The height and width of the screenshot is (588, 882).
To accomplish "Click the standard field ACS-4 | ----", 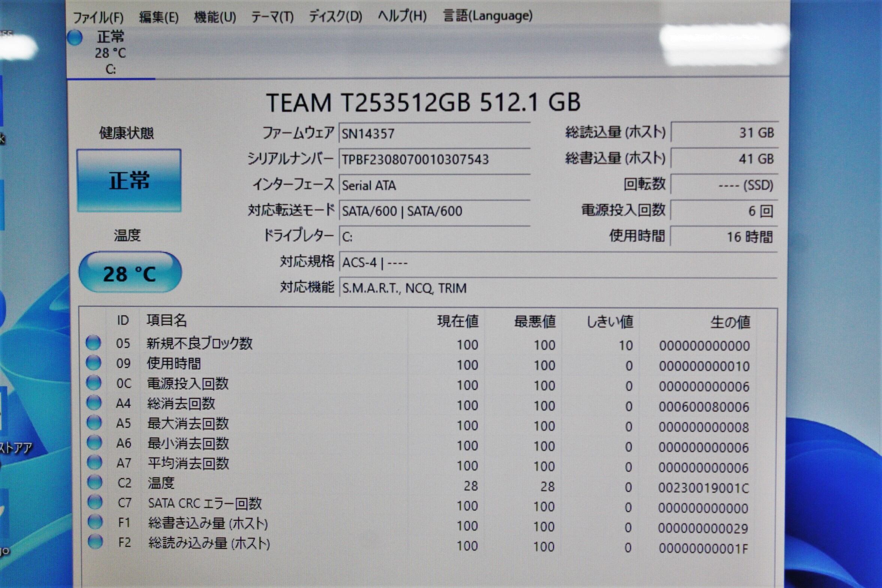I will (x=558, y=263).
